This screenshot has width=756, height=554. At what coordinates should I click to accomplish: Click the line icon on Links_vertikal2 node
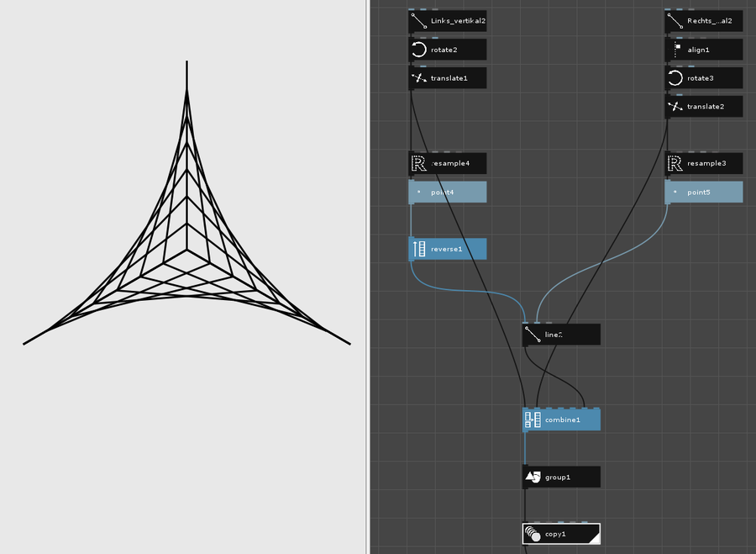point(418,21)
